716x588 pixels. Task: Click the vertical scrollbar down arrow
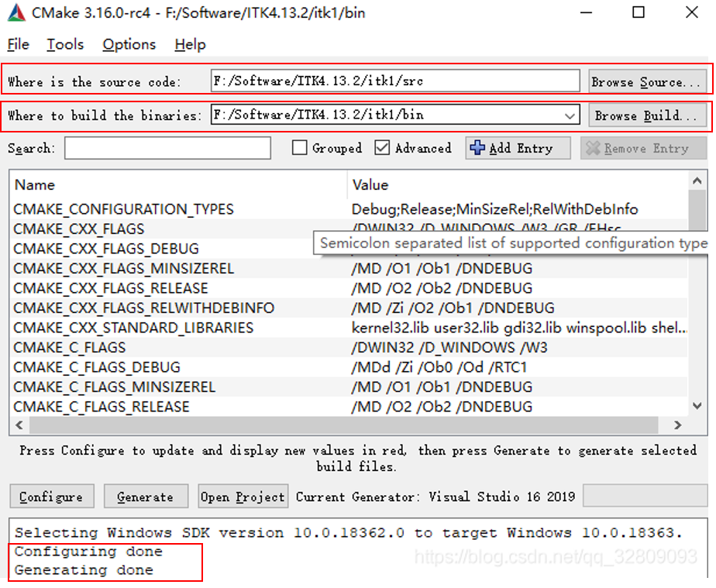pos(697,405)
